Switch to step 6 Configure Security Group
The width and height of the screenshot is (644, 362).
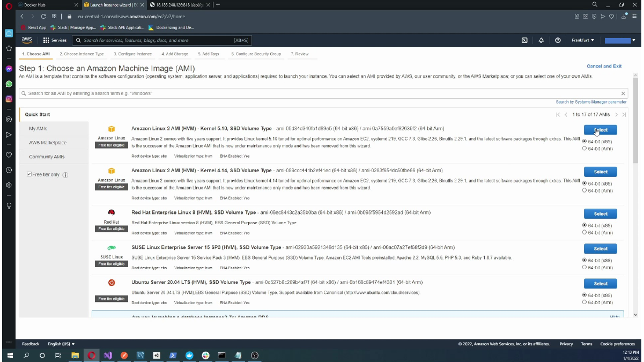(256, 54)
